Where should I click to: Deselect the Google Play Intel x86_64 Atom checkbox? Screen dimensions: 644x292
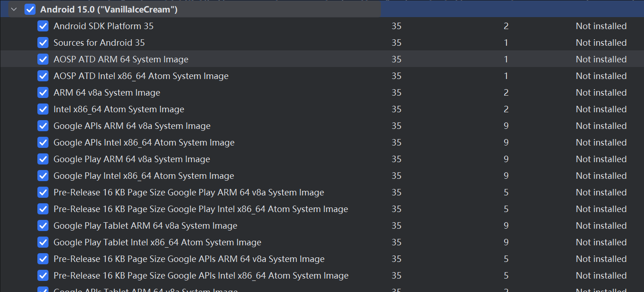(x=43, y=176)
